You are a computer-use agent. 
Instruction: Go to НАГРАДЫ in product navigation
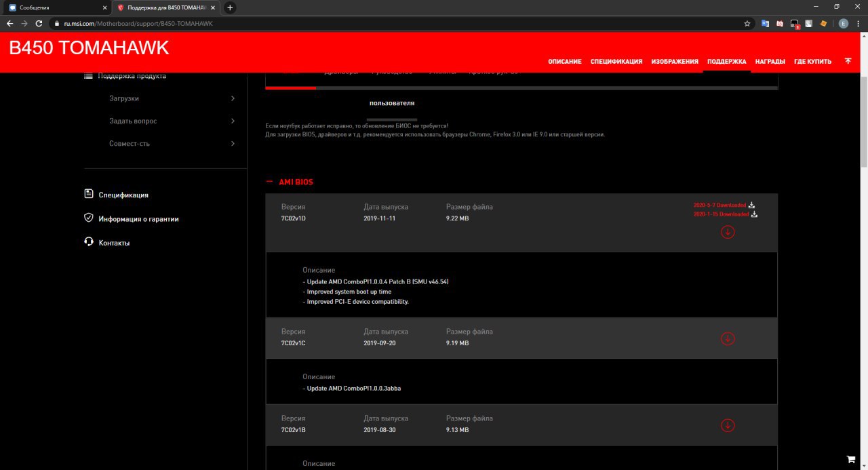770,62
